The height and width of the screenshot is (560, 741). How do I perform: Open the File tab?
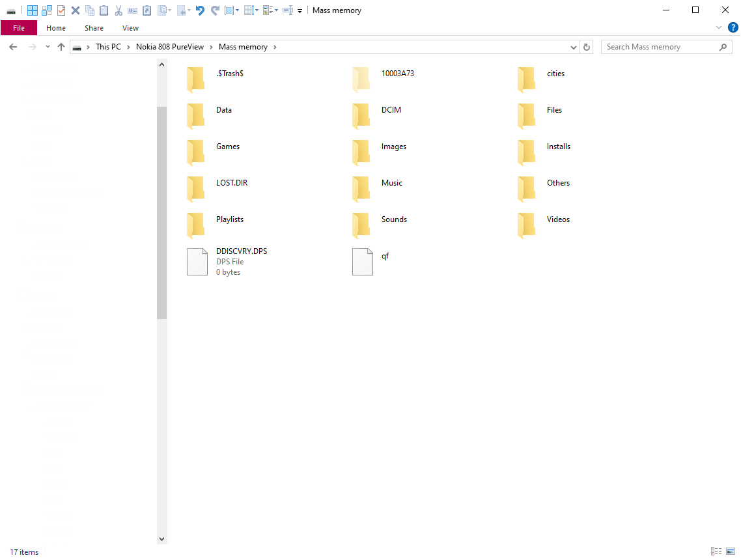click(x=19, y=28)
